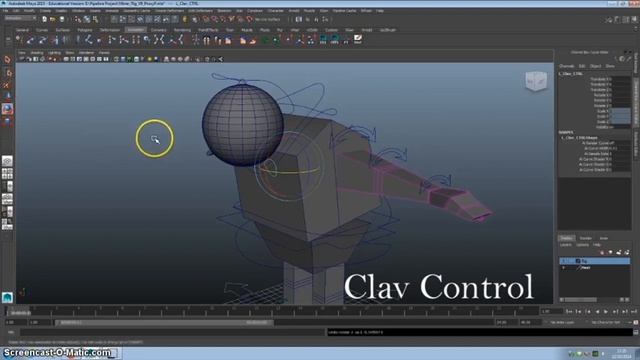640x360 pixels.
Task: Click the Tool Settings vertical side tab
Action: [x=636, y=63]
